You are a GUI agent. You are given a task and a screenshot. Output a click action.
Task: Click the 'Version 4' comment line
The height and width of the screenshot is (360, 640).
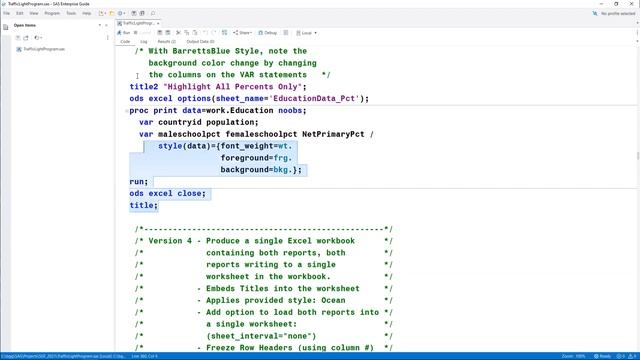[x=264, y=241]
